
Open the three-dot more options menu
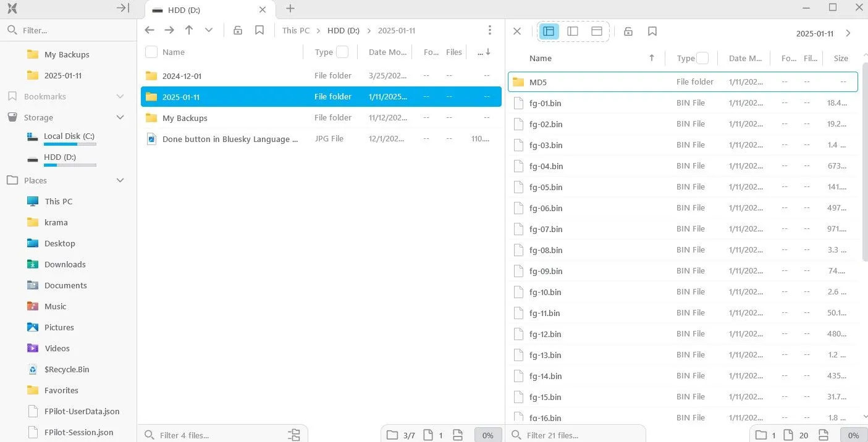tap(489, 30)
